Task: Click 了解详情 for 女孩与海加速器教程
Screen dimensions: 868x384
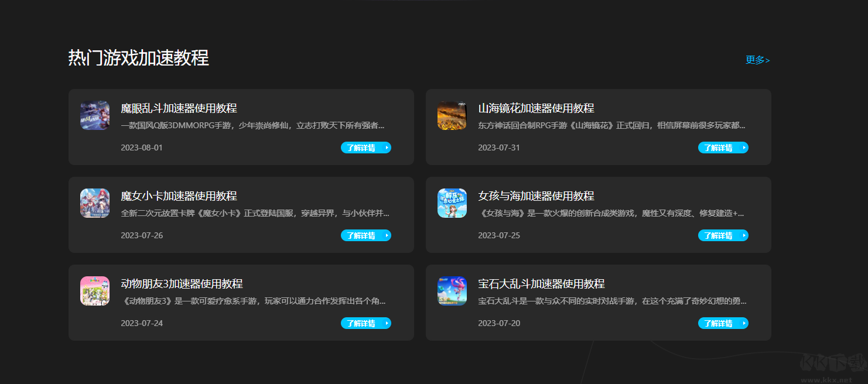Action: click(723, 235)
